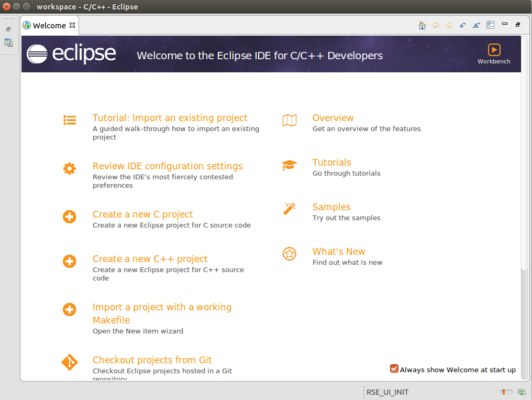Toggle Always show Welcome at start up

click(x=394, y=369)
